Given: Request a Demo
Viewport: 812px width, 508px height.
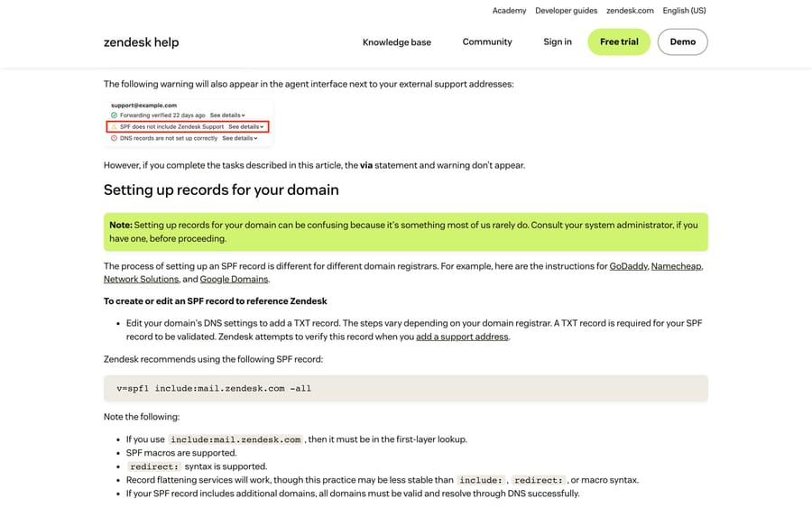Looking at the screenshot, I should [x=683, y=42].
